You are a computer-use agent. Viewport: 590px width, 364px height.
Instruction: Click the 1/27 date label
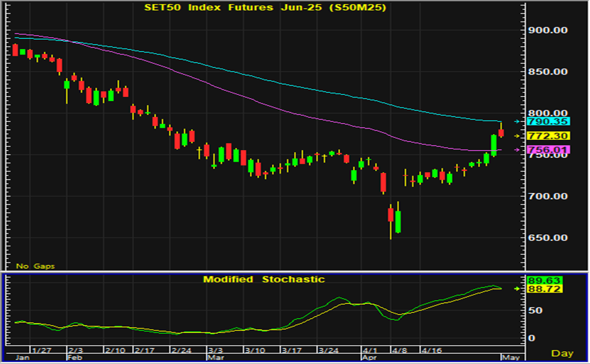coord(42,351)
